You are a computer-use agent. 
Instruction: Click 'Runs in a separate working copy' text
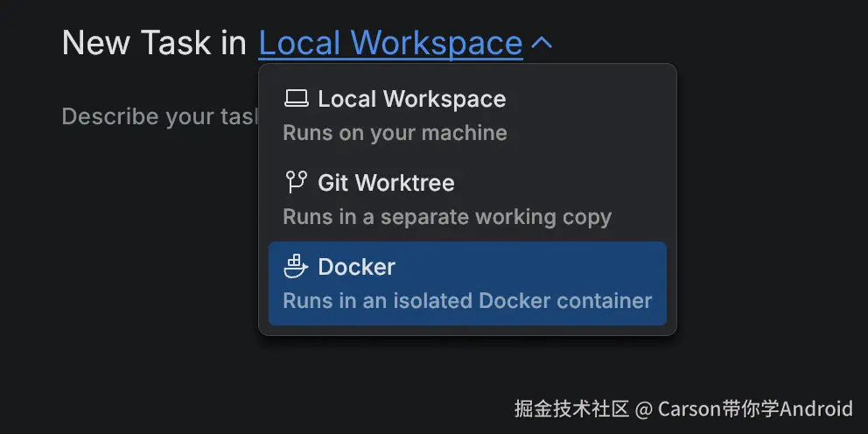(447, 216)
